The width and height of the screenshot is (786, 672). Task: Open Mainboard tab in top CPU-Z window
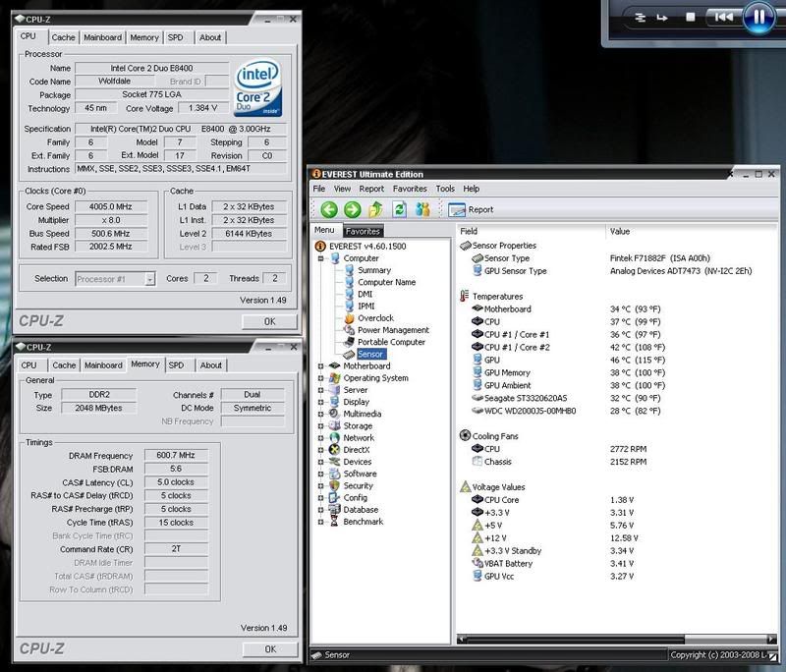tap(103, 37)
